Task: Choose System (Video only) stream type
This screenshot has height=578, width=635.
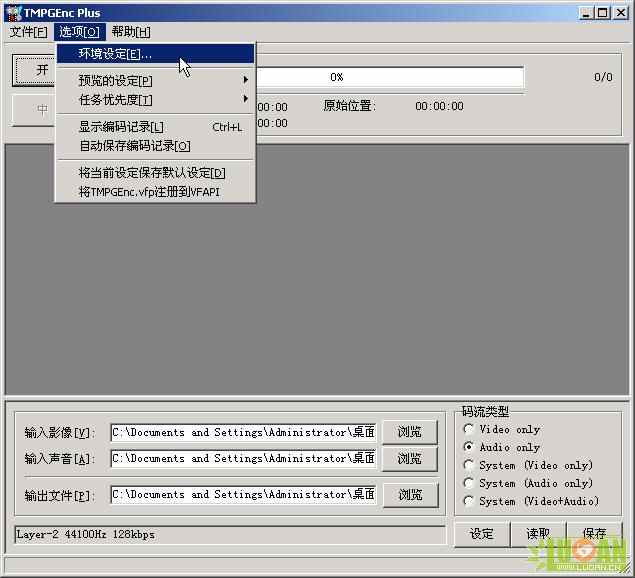Action: pos(469,465)
